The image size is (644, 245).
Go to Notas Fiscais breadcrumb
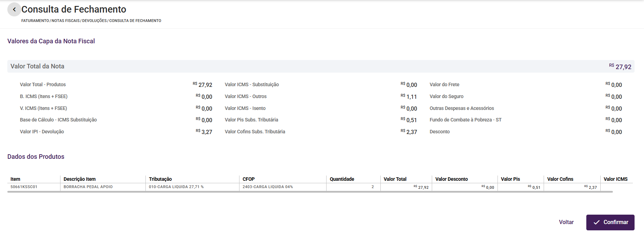coord(65,21)
